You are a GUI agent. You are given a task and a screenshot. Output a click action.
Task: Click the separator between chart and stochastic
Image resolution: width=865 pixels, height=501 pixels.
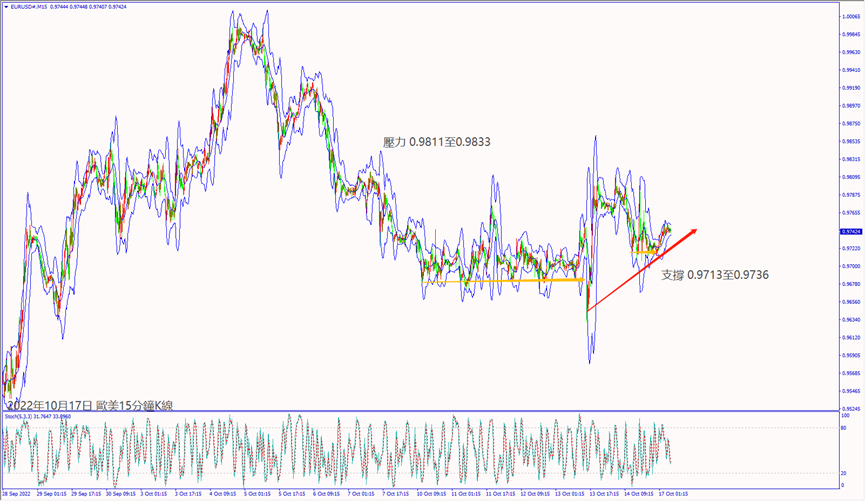tap(420, 411)
